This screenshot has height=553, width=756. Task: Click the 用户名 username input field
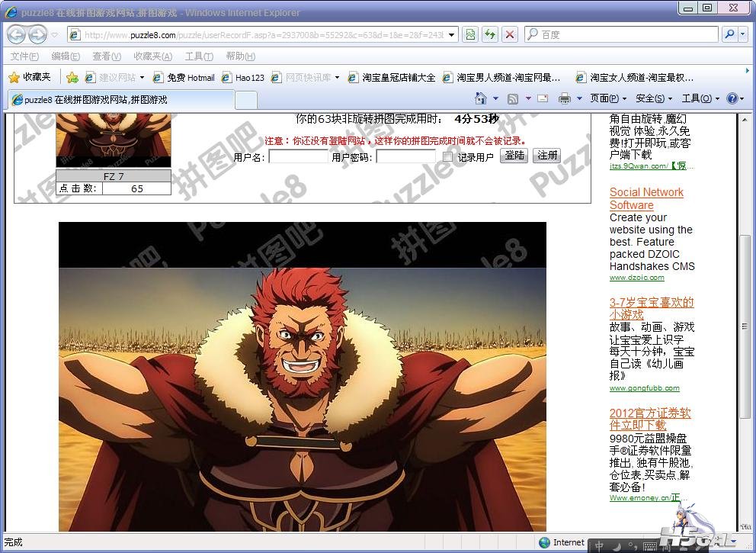click(x=299, y=157)
